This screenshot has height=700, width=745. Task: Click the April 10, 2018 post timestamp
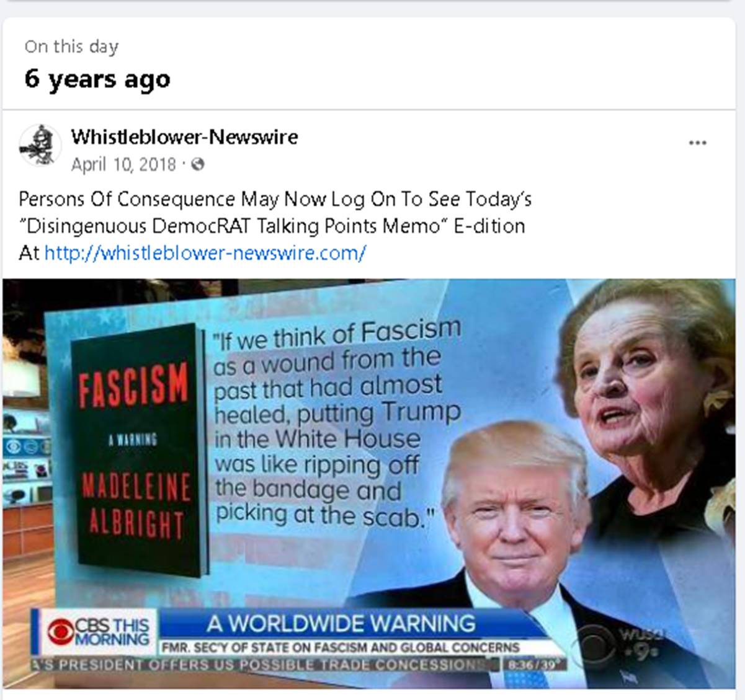(123, 164)
